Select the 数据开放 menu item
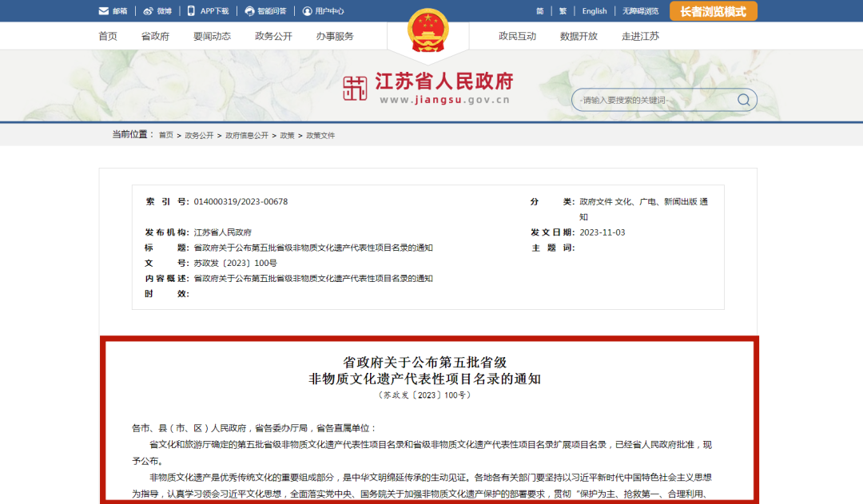Image resolution: width=863 pixels, height=504 pixels. (x=579, y=36)
